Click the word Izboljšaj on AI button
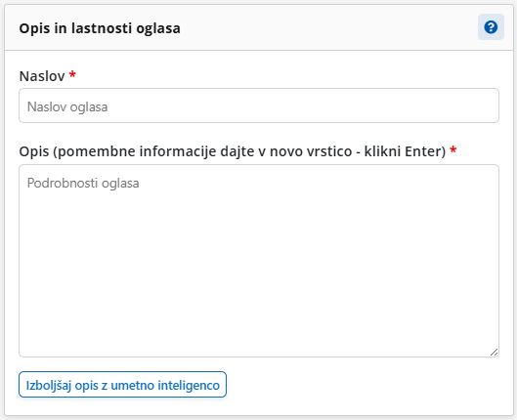Image resolution: width=517 pixels, height=420 pixels. pos(49,385)
